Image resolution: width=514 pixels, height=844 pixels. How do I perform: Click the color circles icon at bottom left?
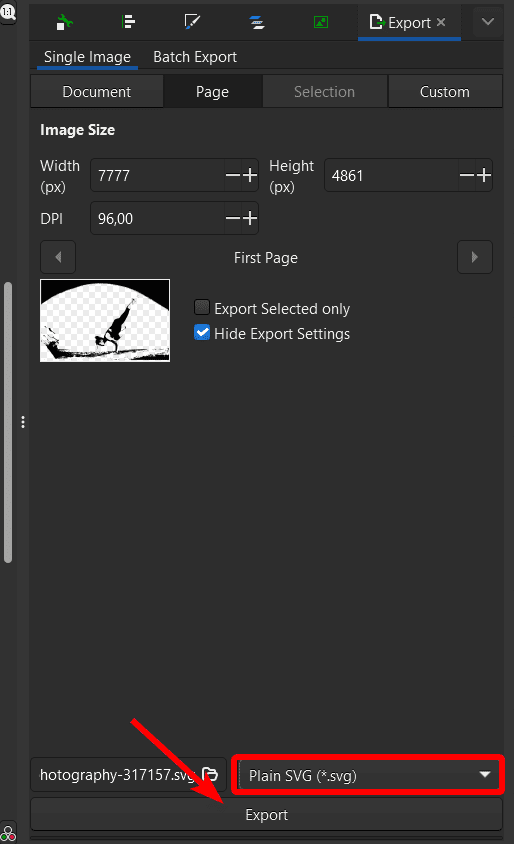(x=8, y=834)
